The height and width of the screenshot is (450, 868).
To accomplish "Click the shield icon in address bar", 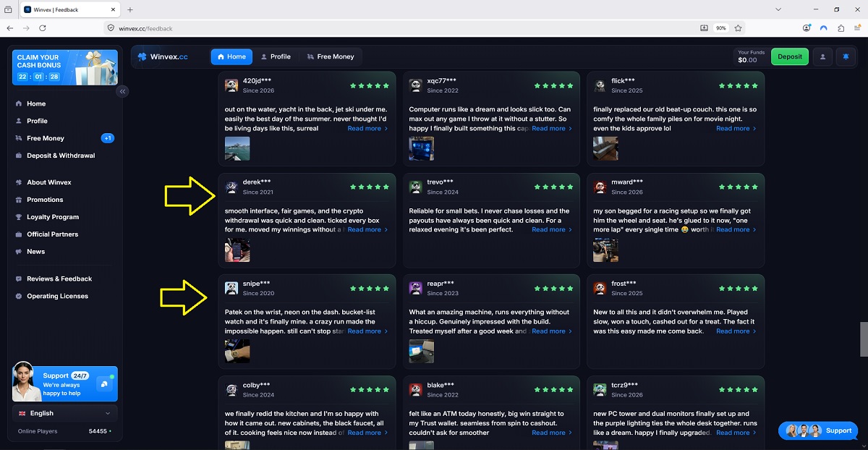I will tap(111, 28).
